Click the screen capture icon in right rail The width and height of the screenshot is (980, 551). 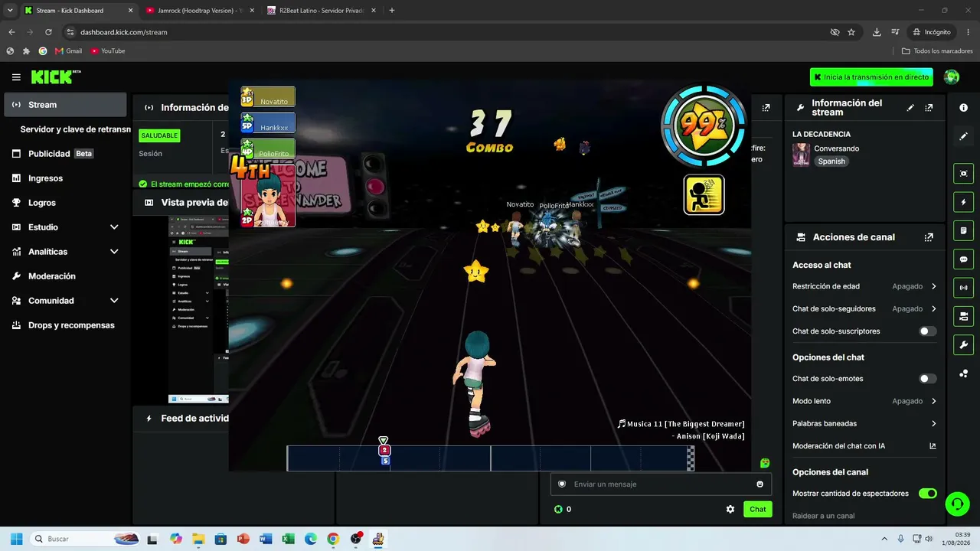point(963,174)
